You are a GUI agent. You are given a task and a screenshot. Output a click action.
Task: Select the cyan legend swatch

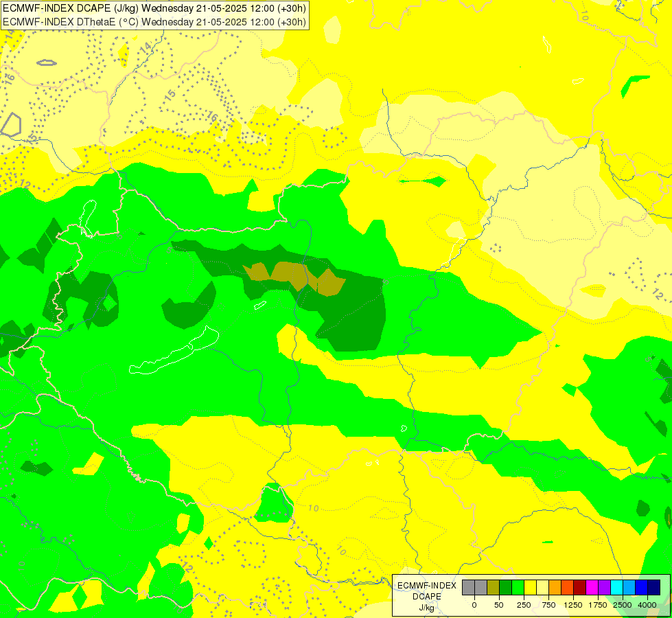click(x=616, y=587)
